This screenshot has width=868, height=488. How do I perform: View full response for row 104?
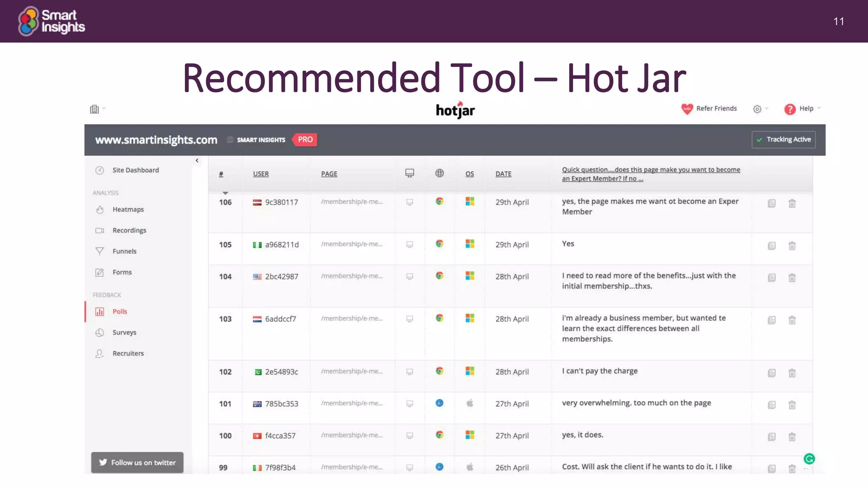772,278
